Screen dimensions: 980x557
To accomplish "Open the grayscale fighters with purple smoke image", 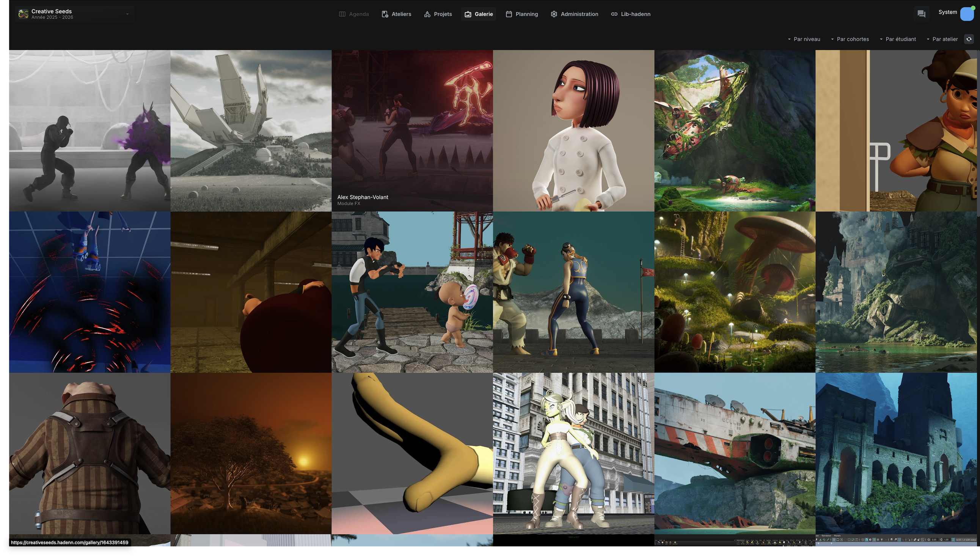I will tap(90, 131).
